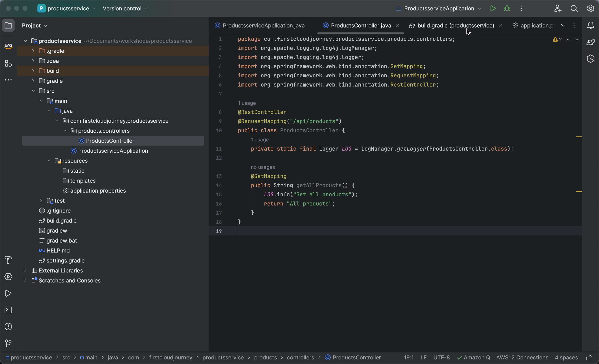Open the Project view selector dropdown

[x=34, y=25]
